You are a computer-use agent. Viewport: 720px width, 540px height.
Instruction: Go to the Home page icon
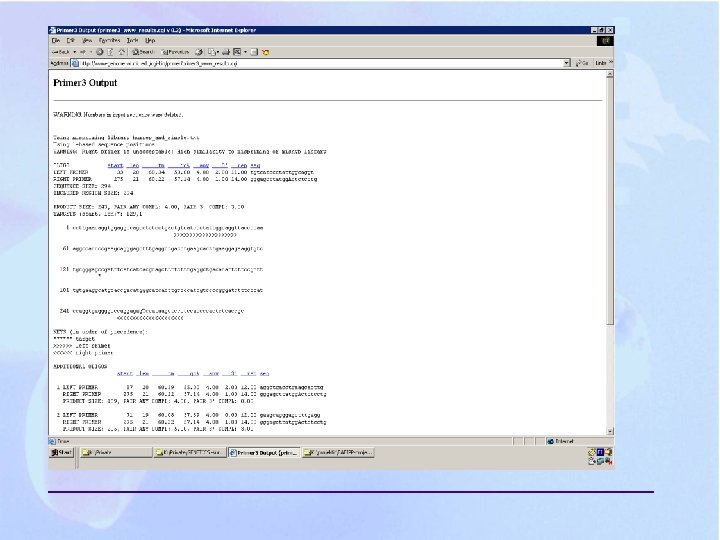pyautogui.click(x=122, y=52)
